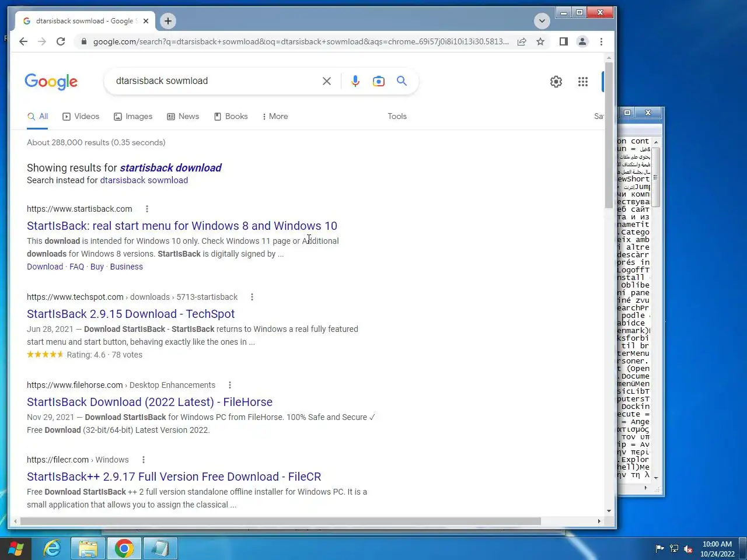This screenshot has width=747, height=560.
Task: Open StartIsBack 2.9.15 Download - TechSpot
Action: (131, 314)
